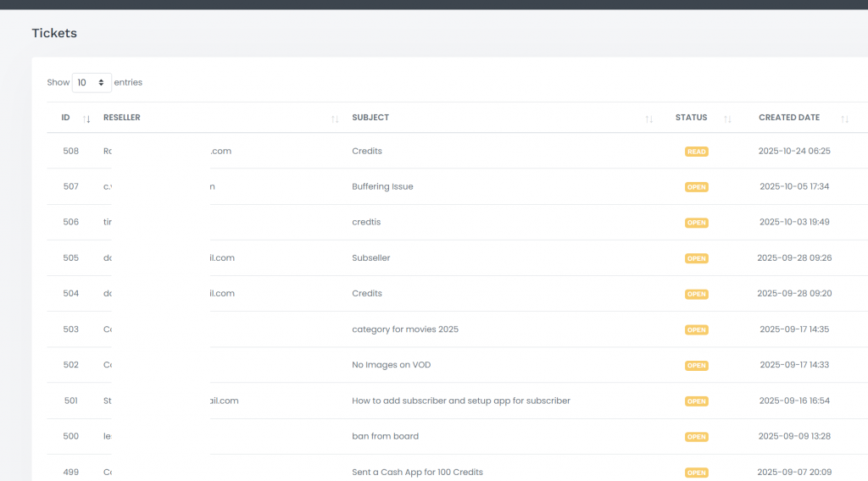Viewport: 868px width, 481px height.
Task: Click the SUBJECT column header label
Action: [370, 118]
